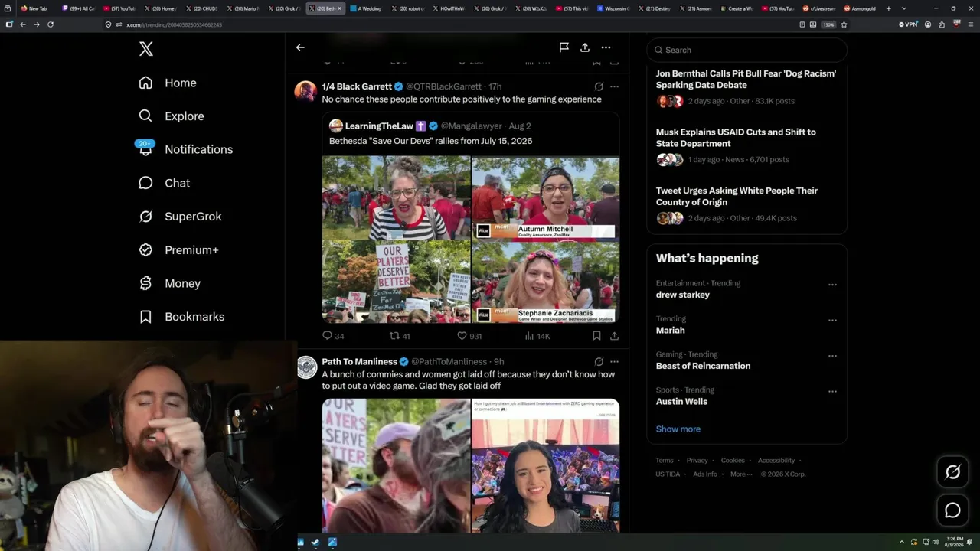Open the 'Our Players Deserve Better' sign photo

click(397, 282)
